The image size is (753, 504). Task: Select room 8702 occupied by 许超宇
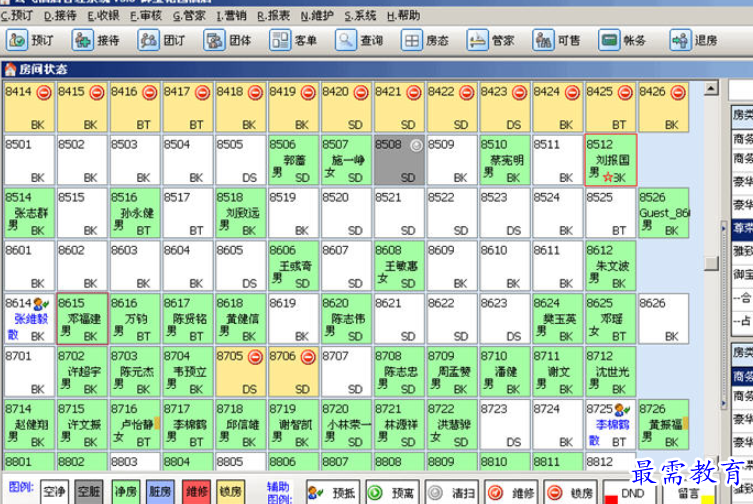point(82,371)
